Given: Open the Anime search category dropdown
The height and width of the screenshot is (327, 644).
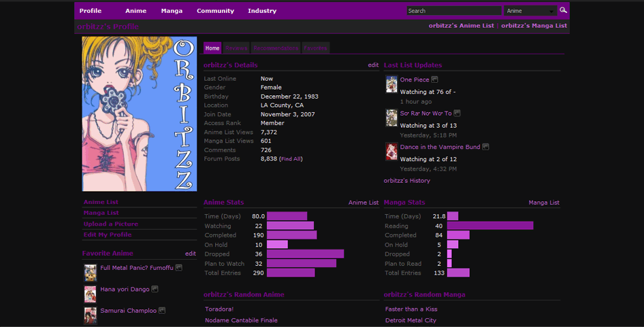Looking at the screenshot, I should tap(530, 11).
